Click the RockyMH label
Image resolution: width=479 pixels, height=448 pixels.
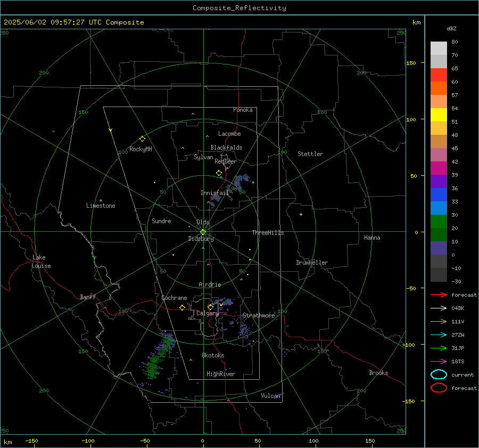tap(141, 149)
